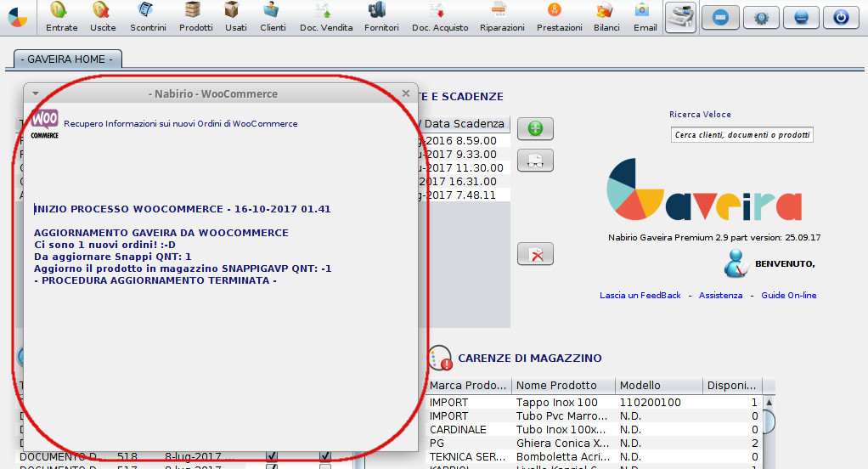Click the Ci sono 1 nuovi ordini line
868x469 pixels.
104,245
